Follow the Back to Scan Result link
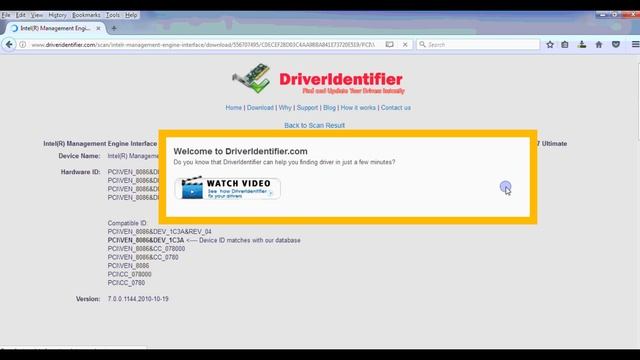 [314, 125]
